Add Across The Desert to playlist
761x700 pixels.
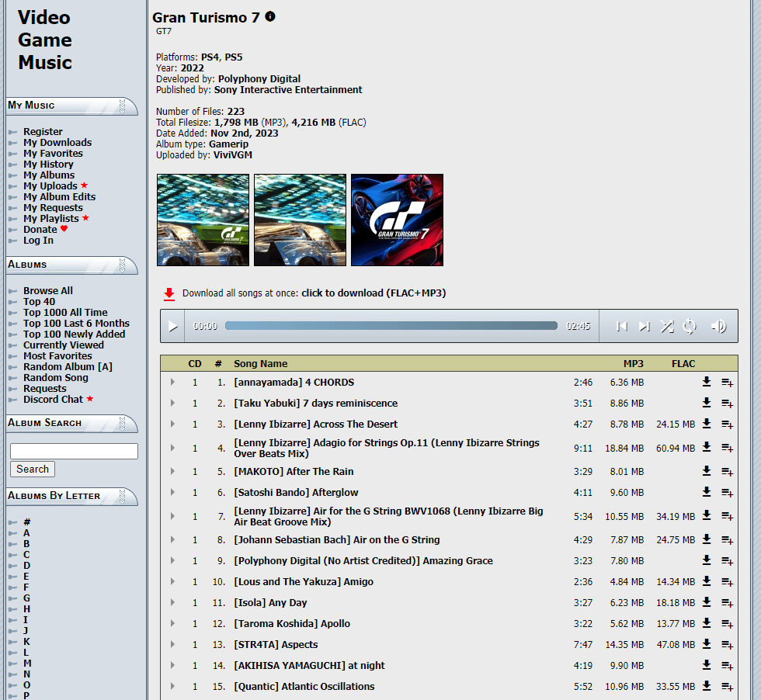(727, 425)
